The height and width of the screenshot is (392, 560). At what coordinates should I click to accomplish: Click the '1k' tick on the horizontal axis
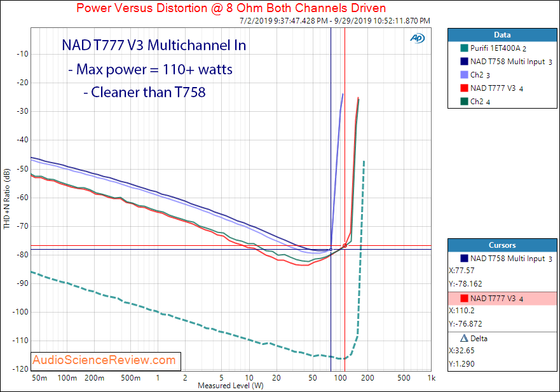click(432, 378)
